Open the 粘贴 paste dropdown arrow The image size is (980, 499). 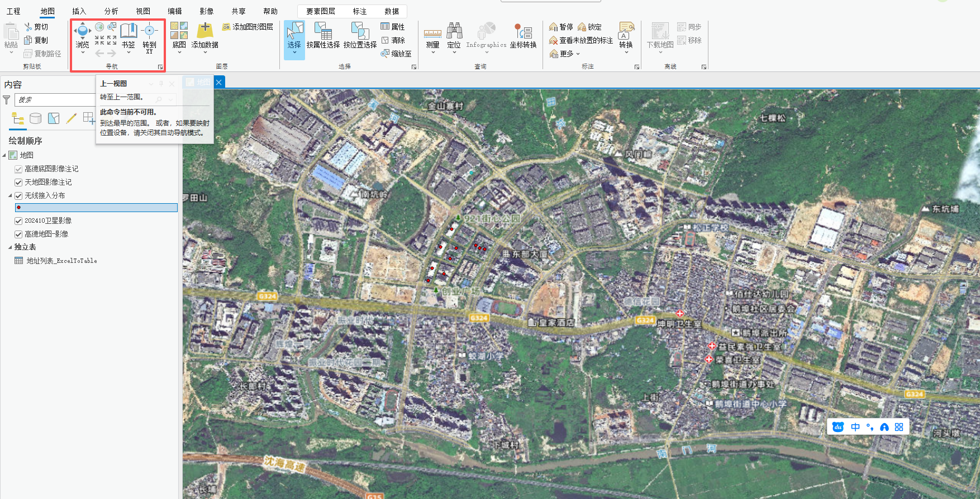[x=11, y=52]
